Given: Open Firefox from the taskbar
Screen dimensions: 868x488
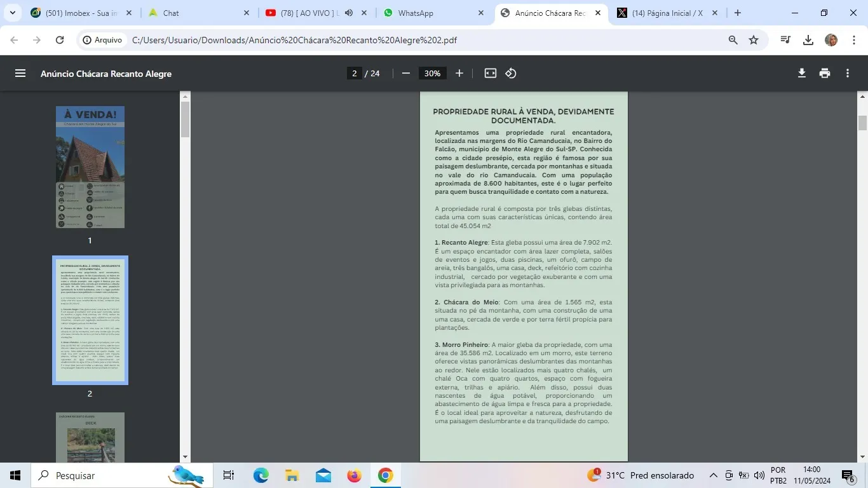Looking at the screenshot, I should [x=355, y=475].
